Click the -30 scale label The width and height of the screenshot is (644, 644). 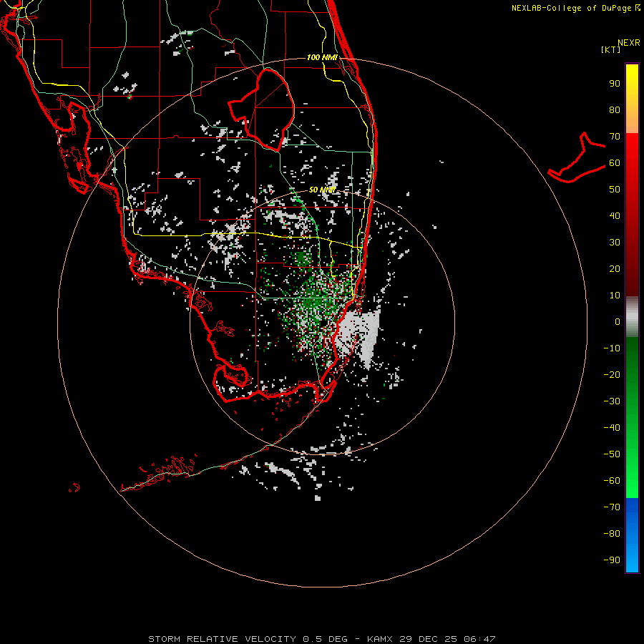(612, 401)
